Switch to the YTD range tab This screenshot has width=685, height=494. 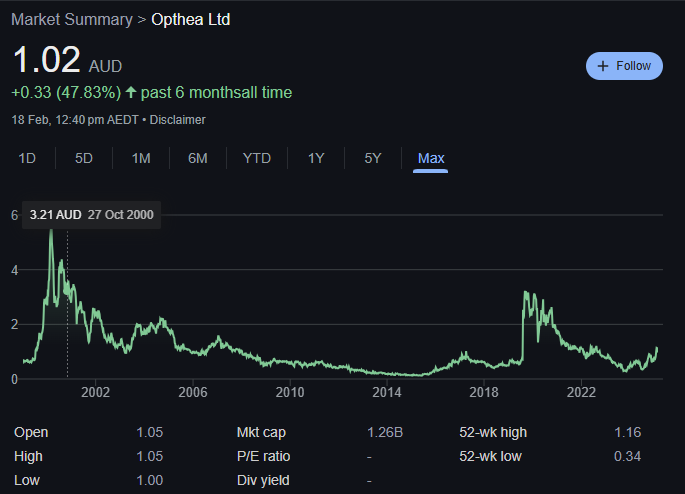(x=257, y=158)
